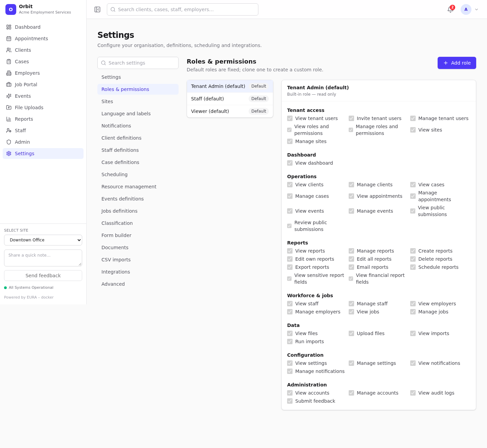The image size is (487, 448).
Task: Select the Tenant Admin (default) role
Action: point(230,86)
